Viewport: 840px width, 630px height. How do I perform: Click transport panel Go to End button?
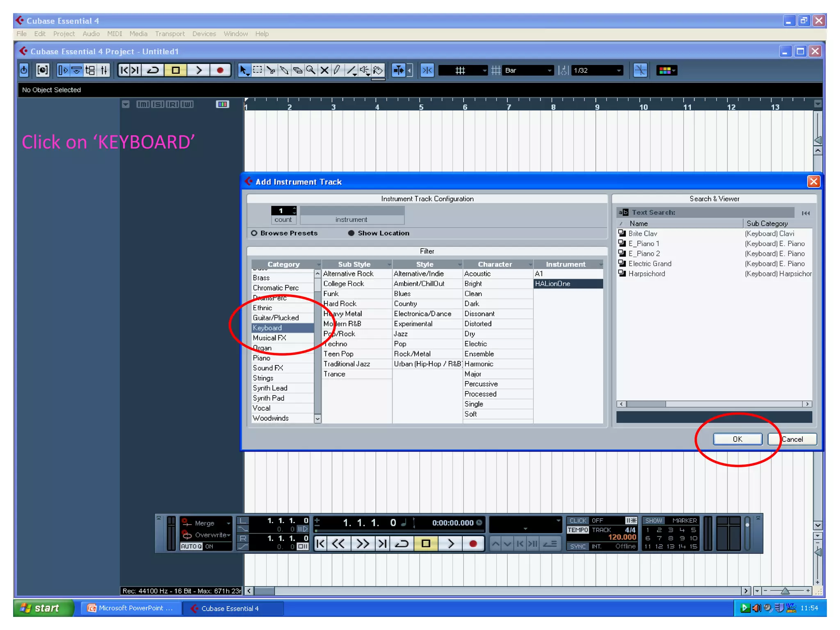(382, 544)
